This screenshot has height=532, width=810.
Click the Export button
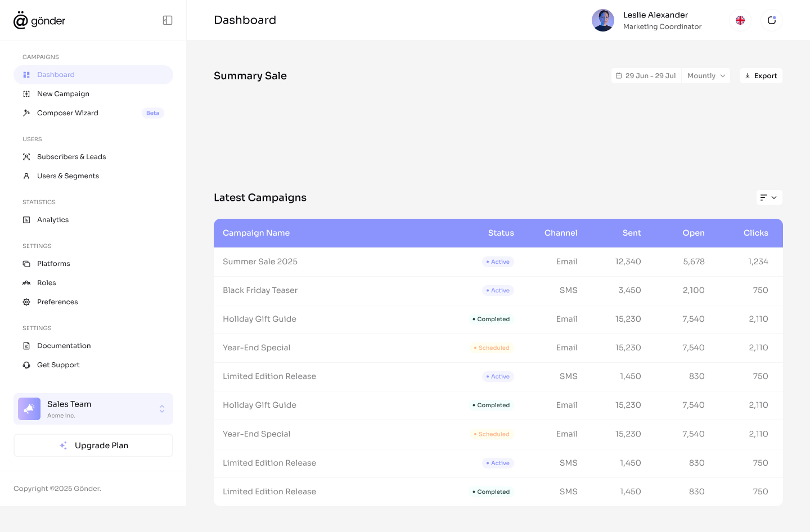pyautogui.click(x=761, y=76)
